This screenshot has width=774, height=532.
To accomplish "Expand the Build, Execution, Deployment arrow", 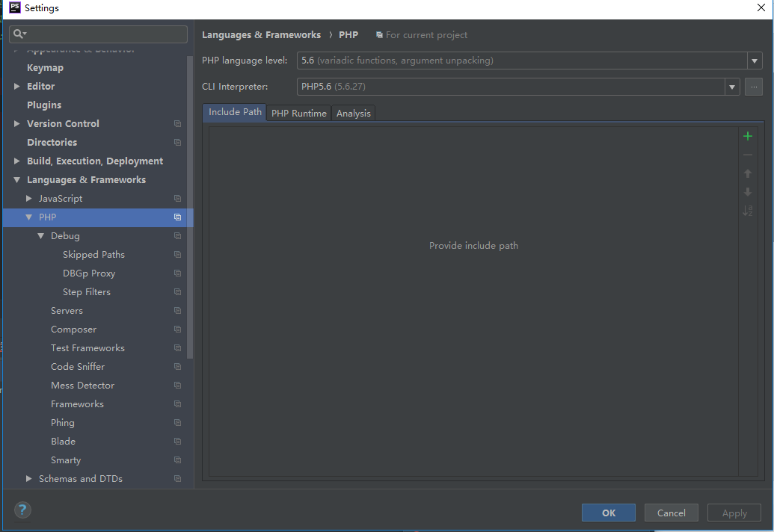I will [16, 161].
